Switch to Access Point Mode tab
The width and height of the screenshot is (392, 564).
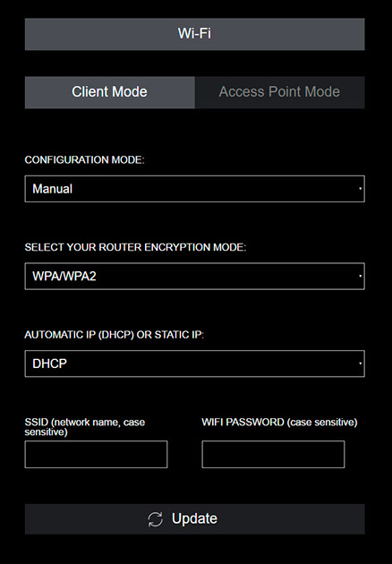[280, 92]
